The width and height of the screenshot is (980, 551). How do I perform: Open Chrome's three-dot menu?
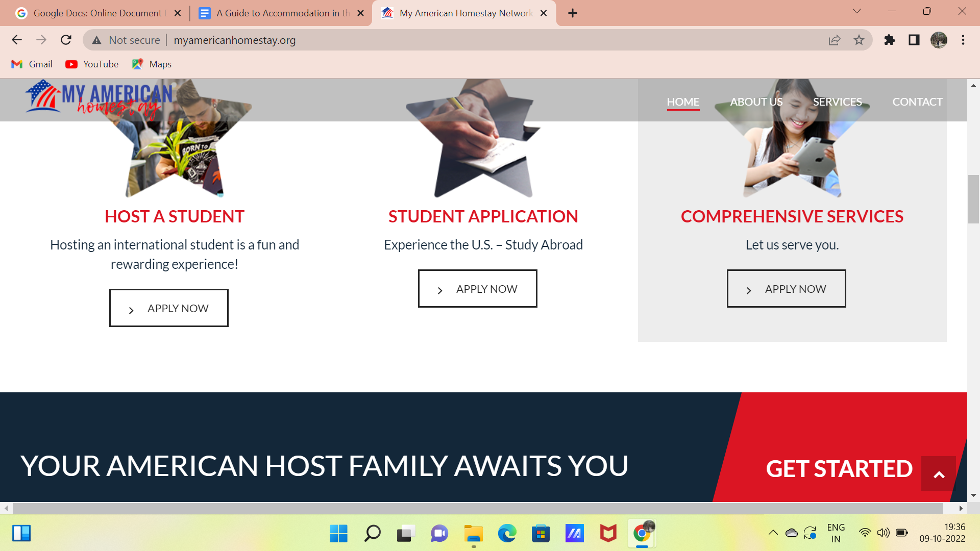(x=963, y=40)
